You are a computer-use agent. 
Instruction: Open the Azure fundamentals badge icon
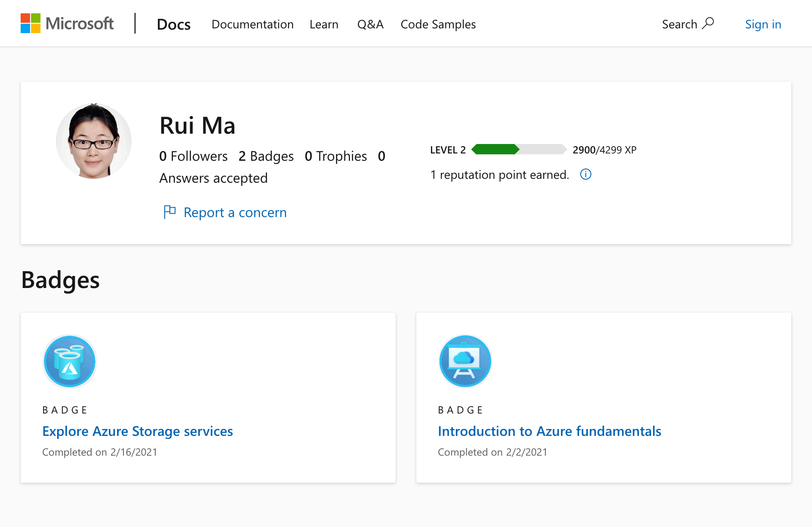pyautogui.click(x=465, y=362)
